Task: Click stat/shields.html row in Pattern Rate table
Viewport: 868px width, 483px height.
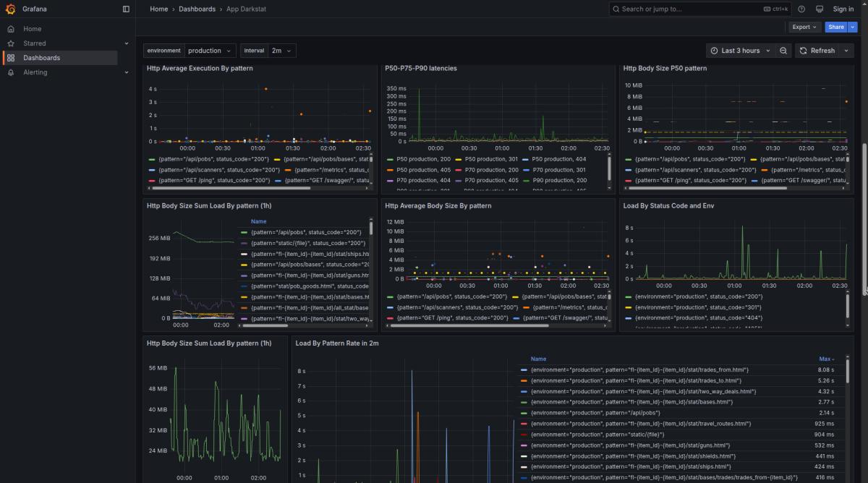Action: coord(633,456)
